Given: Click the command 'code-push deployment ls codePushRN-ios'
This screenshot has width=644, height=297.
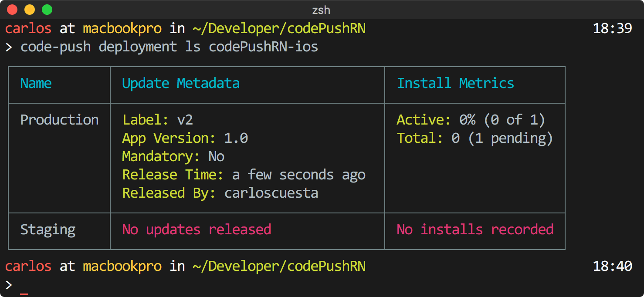Looking at the screenshot, I should (169, 47).
